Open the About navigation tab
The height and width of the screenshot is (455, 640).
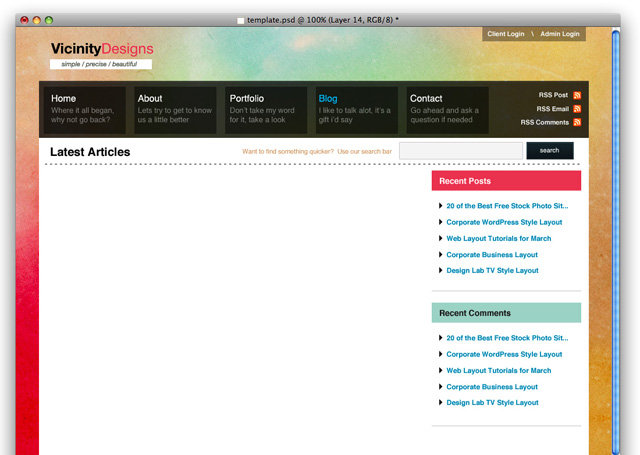(x=175, y=110)
